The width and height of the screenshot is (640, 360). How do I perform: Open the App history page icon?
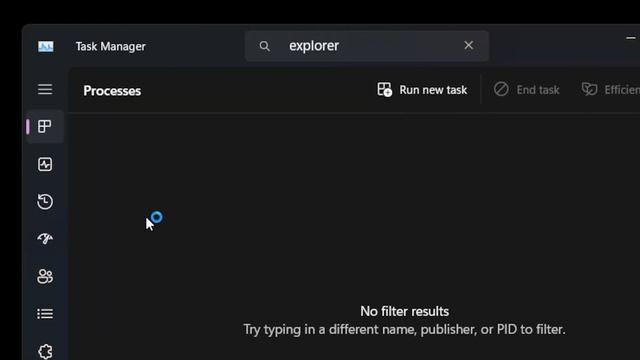click(45, 202)
